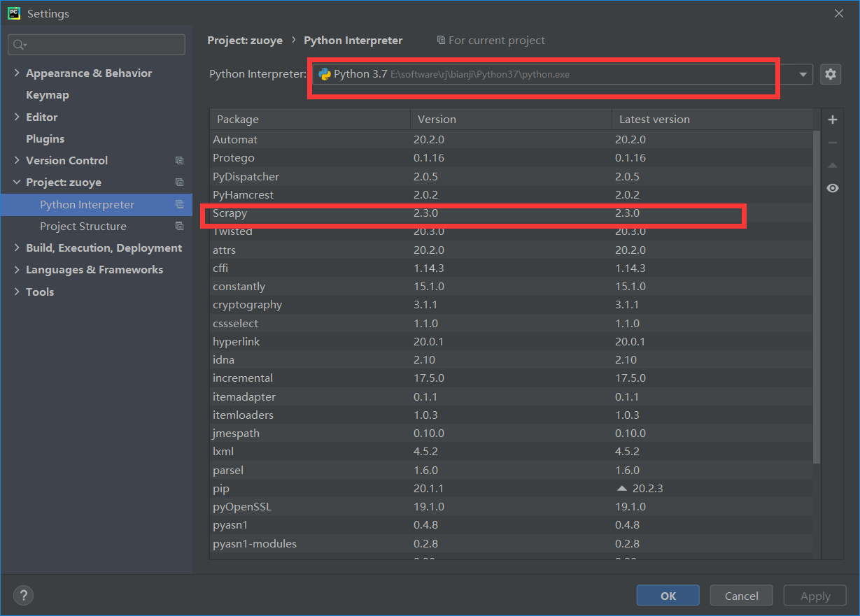
Task: Select the constantly package row
Action: [x=512, y=287]
